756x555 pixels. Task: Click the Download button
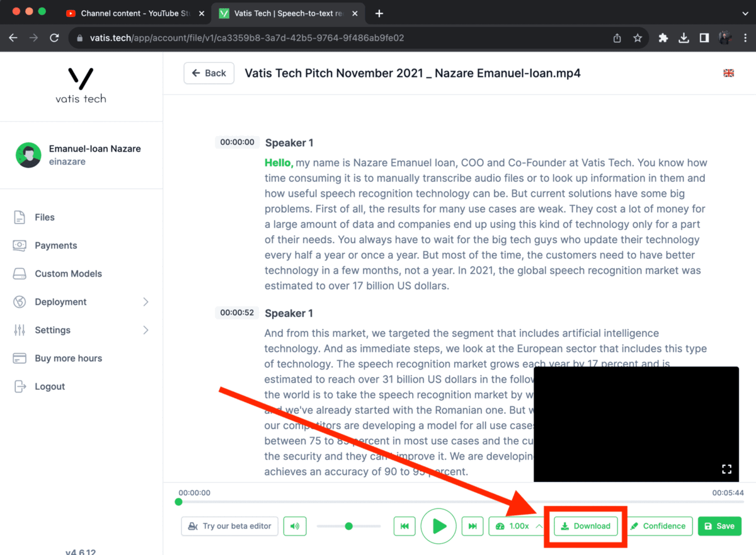click(586, 526)
